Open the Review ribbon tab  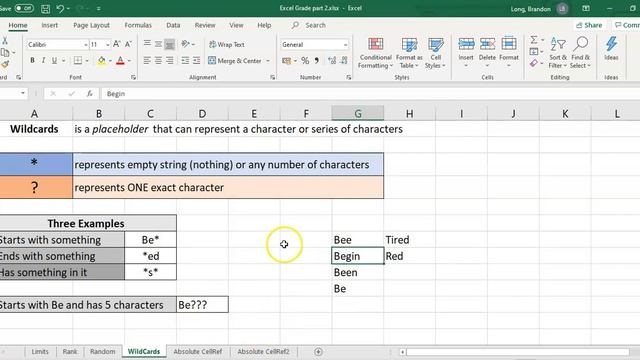click(205, 25)
